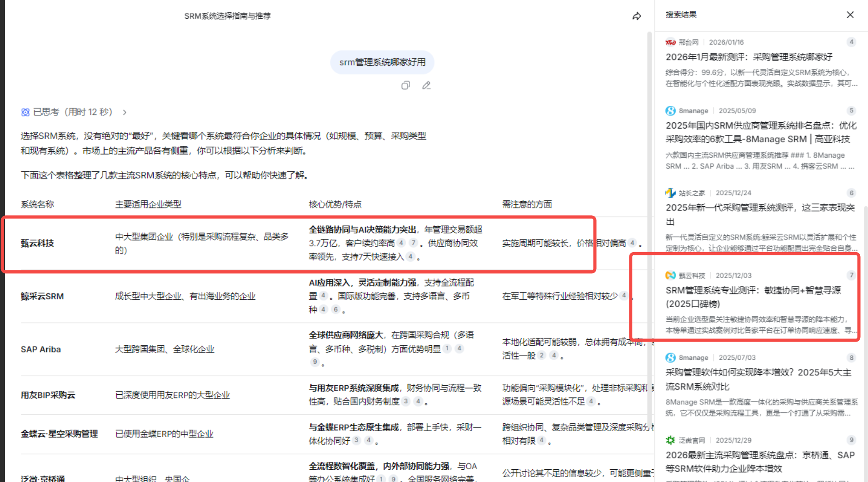Expand the 已思考 (用时 12 秒) chevron
Screen dimensions: 868x482
125,112
